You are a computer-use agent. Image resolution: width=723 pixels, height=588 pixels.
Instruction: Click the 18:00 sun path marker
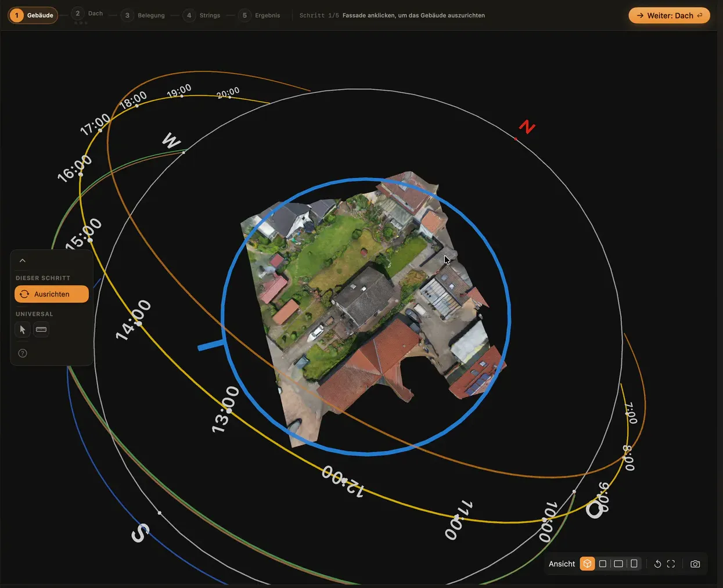pos(133,100)
